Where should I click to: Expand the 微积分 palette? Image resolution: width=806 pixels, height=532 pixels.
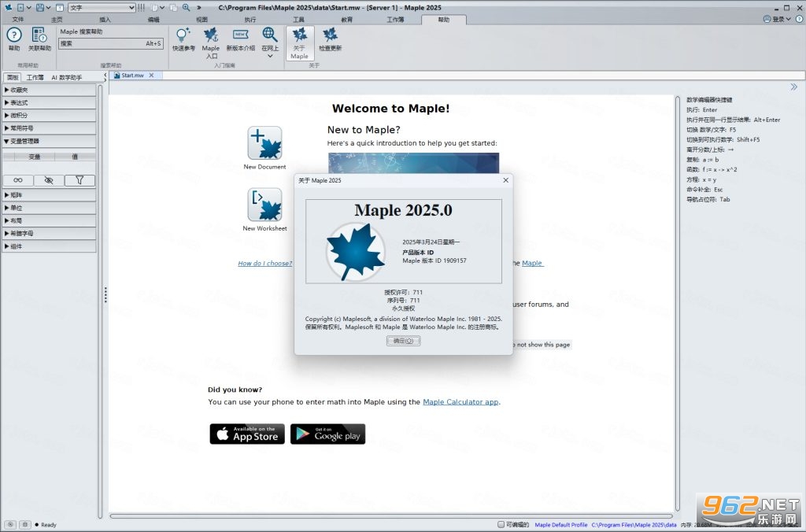[x=49, y=116]
